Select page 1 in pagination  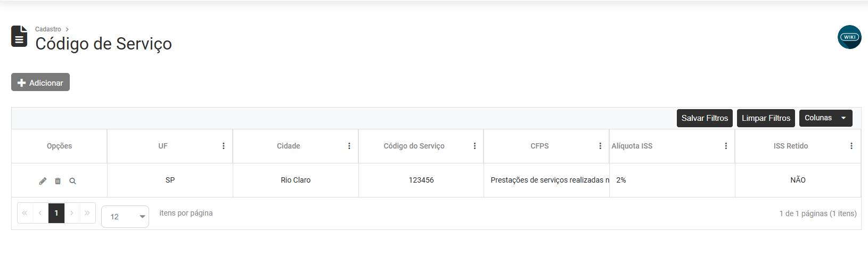56,213
